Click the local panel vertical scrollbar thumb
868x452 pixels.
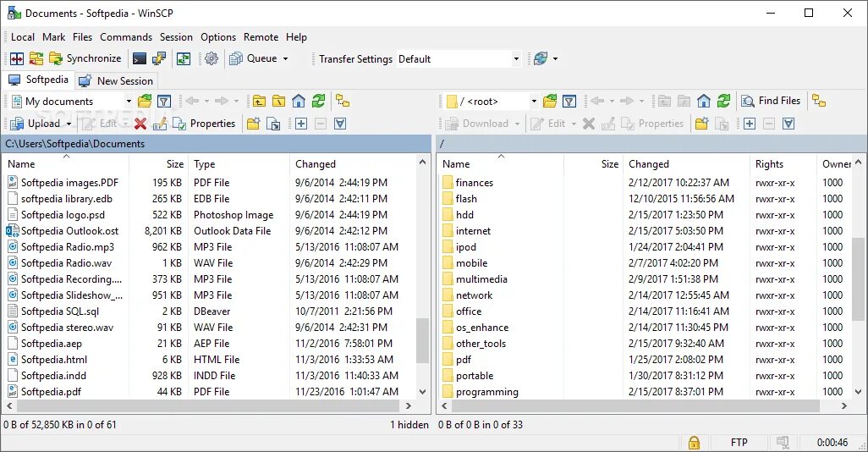point(422,340)
